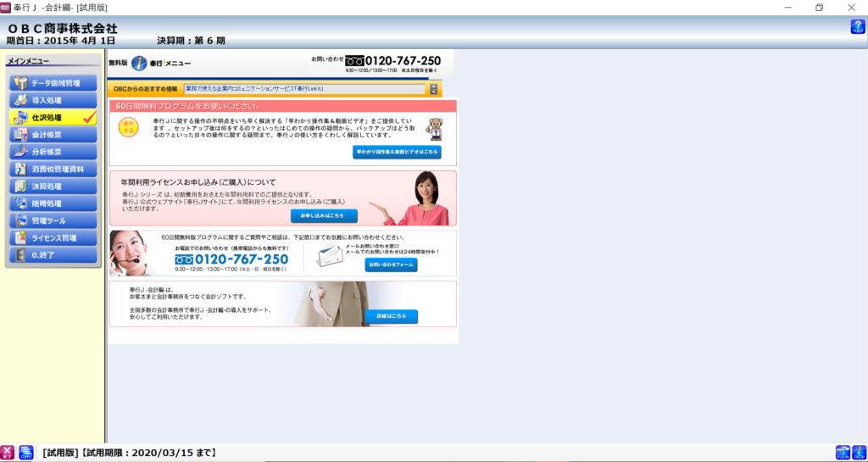Click the blue window icon left of the 'i' status icon
The height and width of the screenshot is (462, 868).
tap(843, 453)
